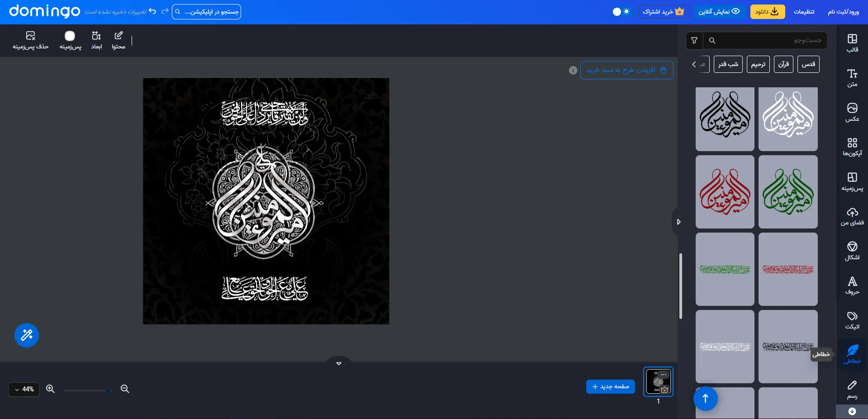The width and height of the screenshot is (868, 419).
Task: Open the قالب templates panel
Action: 852,43
